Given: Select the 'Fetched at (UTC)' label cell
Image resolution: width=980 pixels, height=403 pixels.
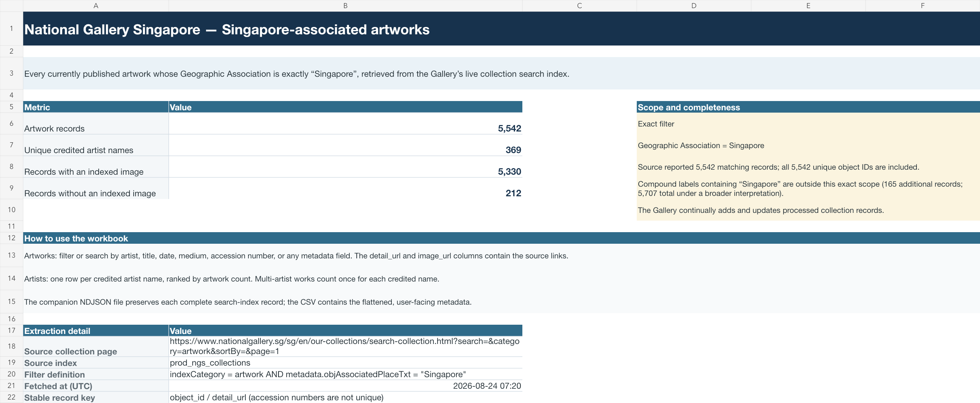Looking at the screenshot, I should pyautogui.click(x=96, y=386).
